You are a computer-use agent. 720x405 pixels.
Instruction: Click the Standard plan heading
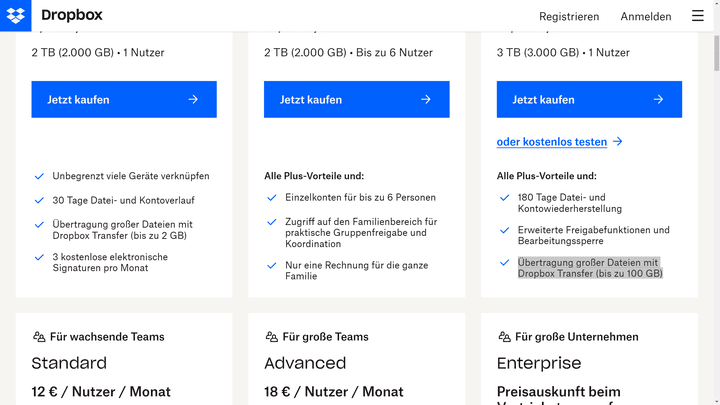[x=69, y=363]
